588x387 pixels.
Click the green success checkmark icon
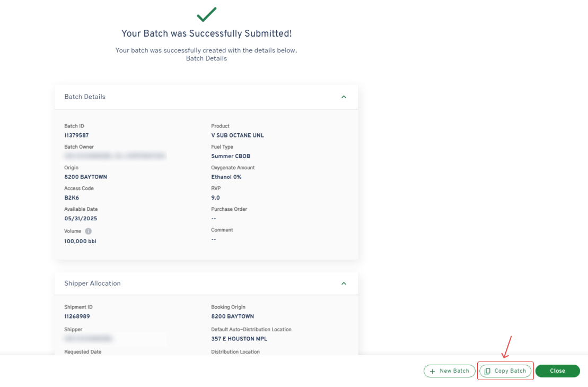[x=207, y=14]
